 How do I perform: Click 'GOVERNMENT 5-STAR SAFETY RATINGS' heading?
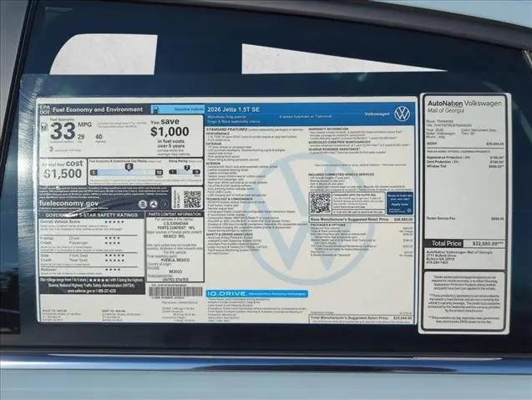pos(92,215)
